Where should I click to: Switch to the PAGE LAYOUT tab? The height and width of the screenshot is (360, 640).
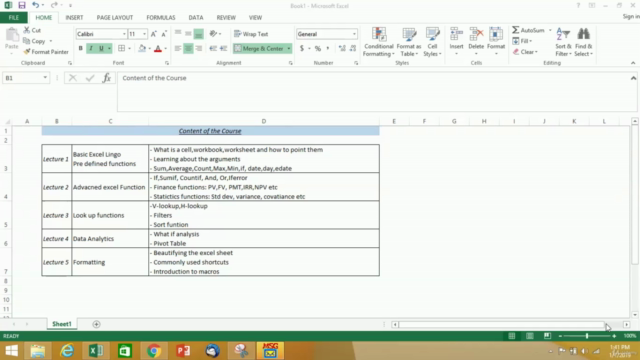(115, 18)
